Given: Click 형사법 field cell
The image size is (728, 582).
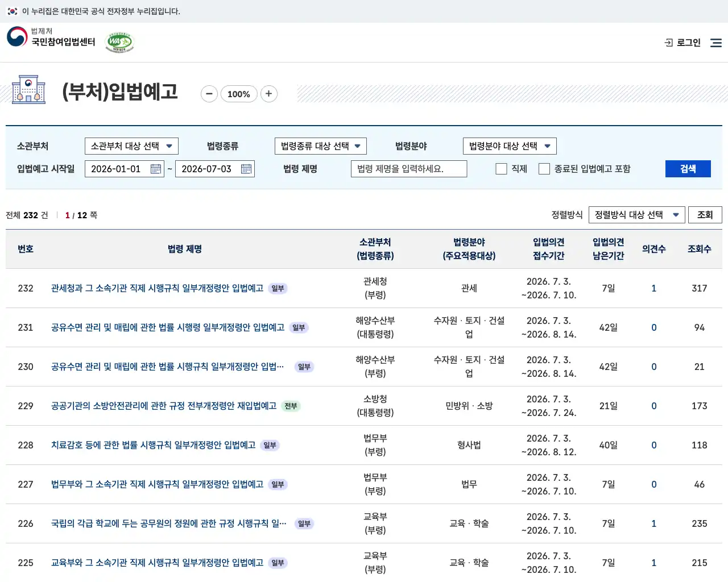Looking at the screenshot, I should 469,445.
